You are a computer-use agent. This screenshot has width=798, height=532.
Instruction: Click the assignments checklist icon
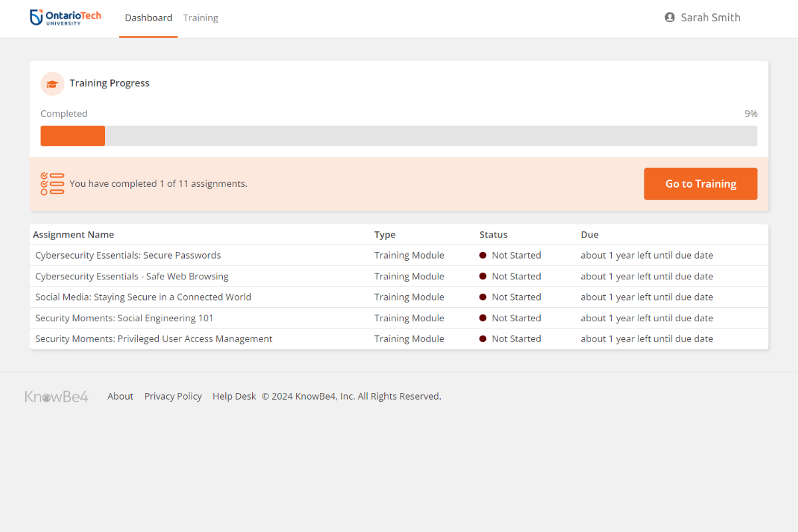52,184
